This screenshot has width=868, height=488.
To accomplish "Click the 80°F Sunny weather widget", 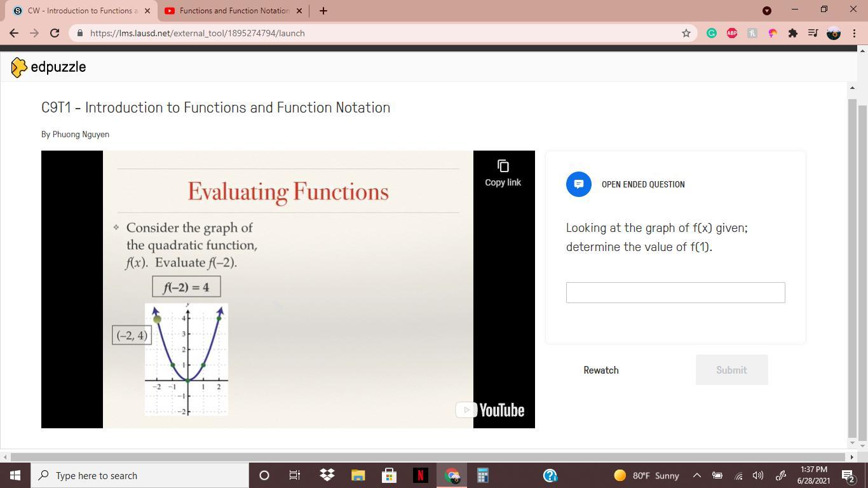I will (647, 475).
